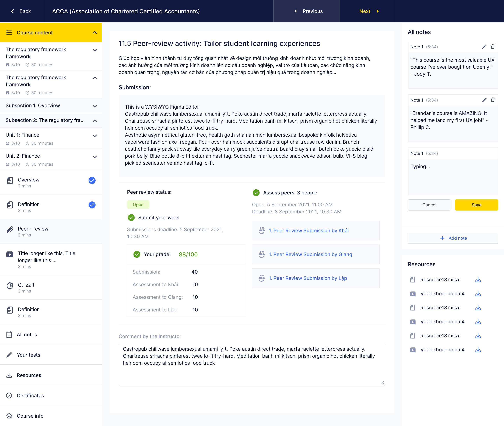The image size is (504, 426).
Task: Save the note being typed
Action: pyautogui.click(x=477, y=205)
